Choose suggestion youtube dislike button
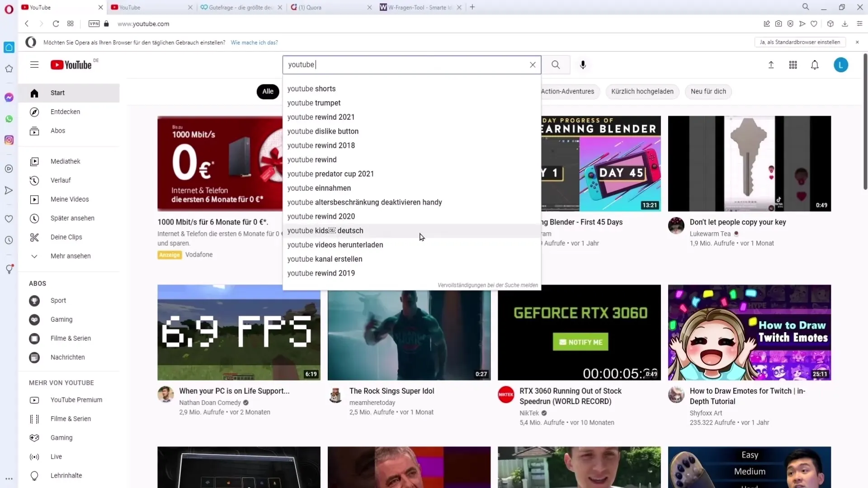The width and height of the screenshot is (868, 488). point(411,131)
